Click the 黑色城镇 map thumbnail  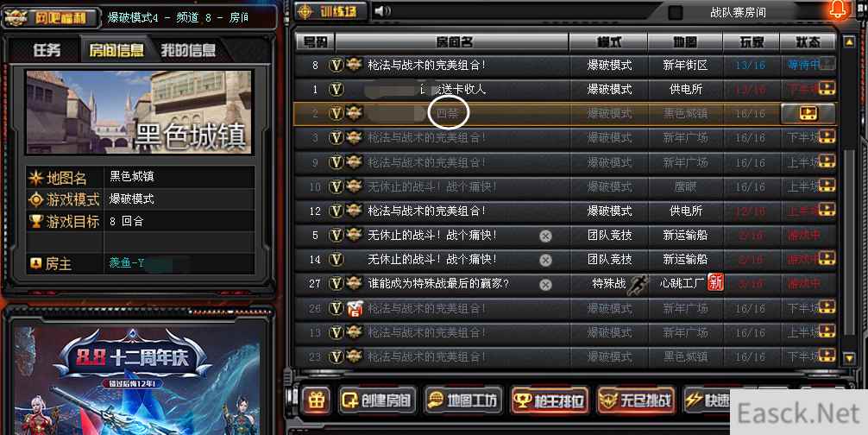tap(138, 112)
